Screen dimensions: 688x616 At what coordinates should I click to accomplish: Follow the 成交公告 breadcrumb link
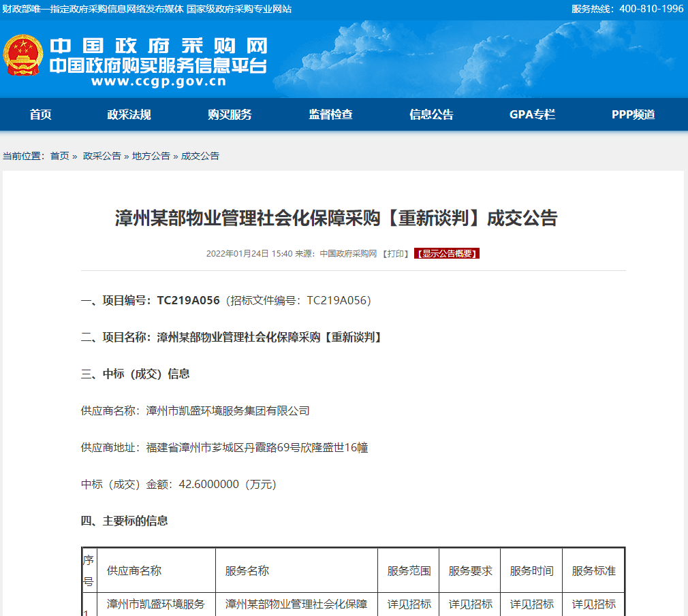click(x=200, y=156)
